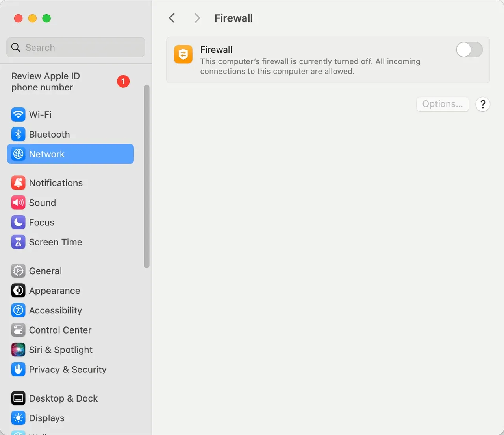Click the Siri & Spotlight icon

click(x=18, y=350)
